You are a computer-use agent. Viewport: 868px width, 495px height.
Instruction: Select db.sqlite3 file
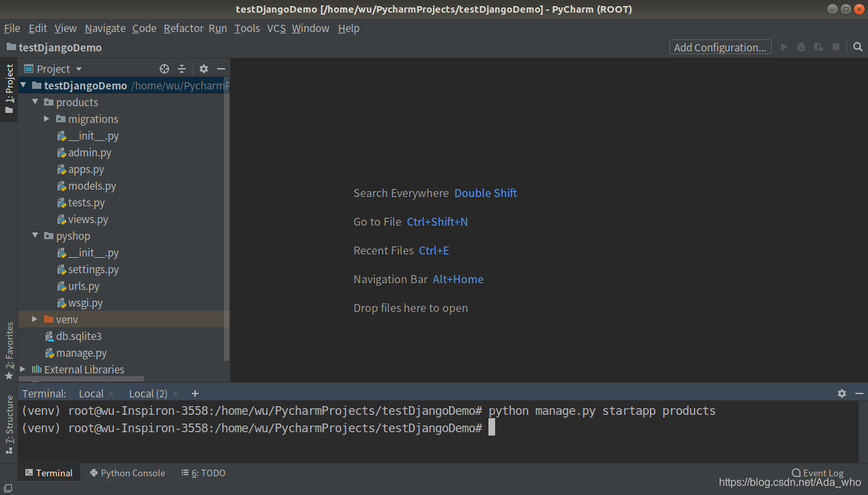(x=73, y=336)
